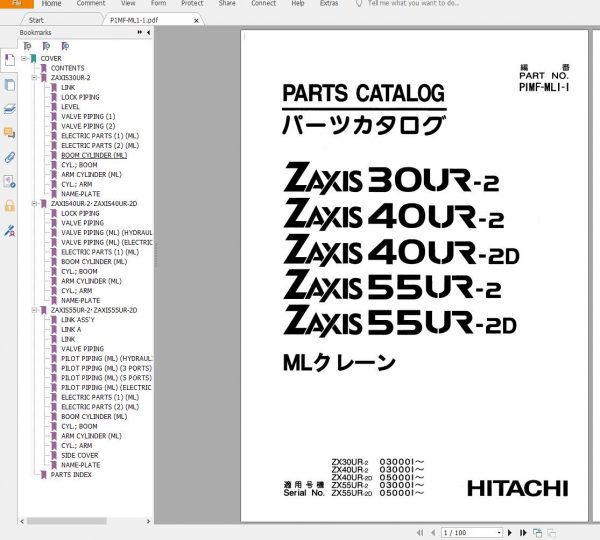Click the bookmarks horizontal scrollbar thumb
Screen dimensions: 600x540
pos(67,521)
